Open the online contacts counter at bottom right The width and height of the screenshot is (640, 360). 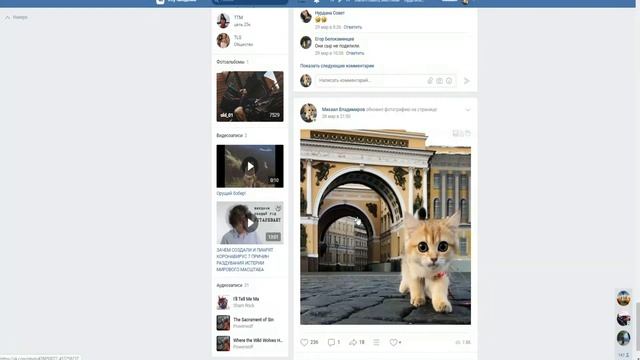pos(623,356)
